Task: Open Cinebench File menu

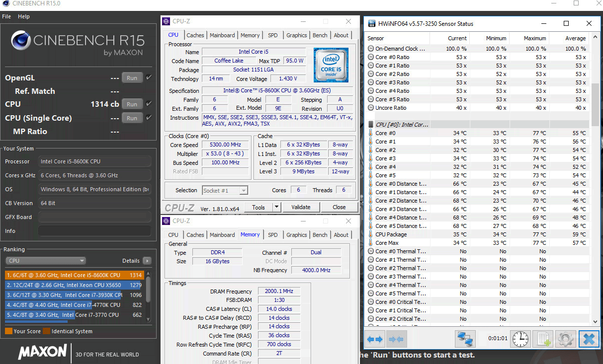Action: (x=6, y=16)
